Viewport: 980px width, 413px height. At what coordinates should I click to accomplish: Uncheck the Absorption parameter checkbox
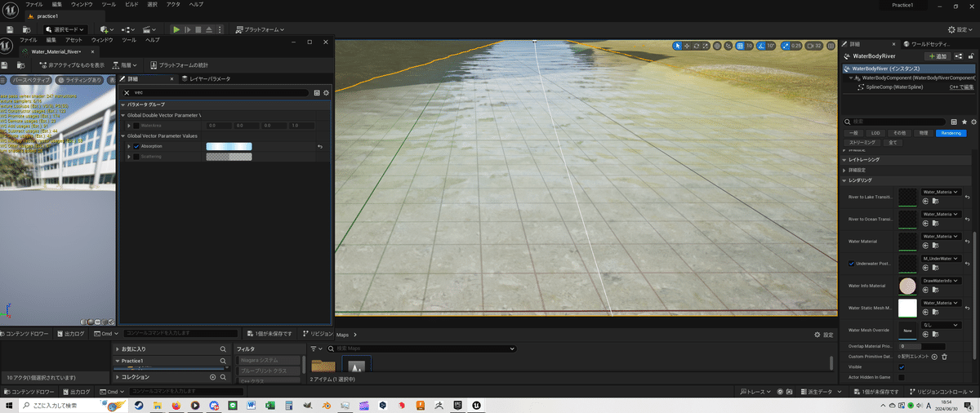point(136,146)
